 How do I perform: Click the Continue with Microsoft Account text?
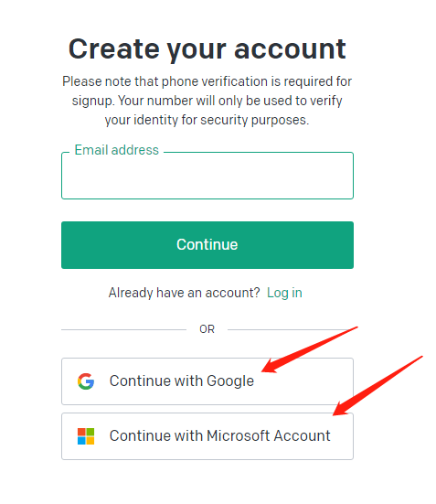pyautogui.click(x=220, y=436)
